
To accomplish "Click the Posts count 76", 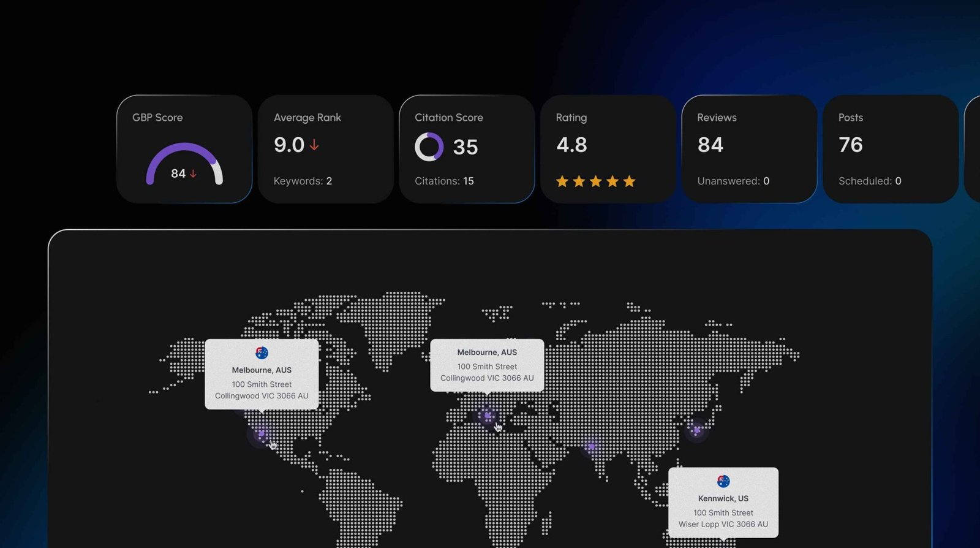I will pos(851,145).
